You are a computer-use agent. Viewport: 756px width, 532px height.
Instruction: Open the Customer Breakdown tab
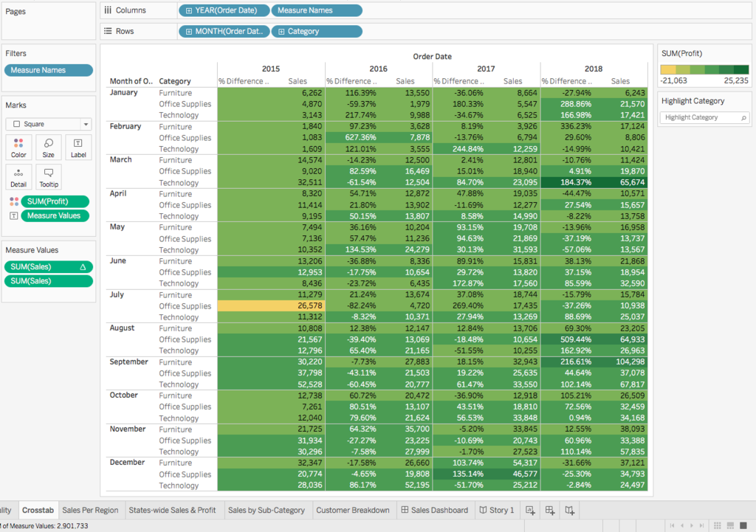[x=352, y=510]
